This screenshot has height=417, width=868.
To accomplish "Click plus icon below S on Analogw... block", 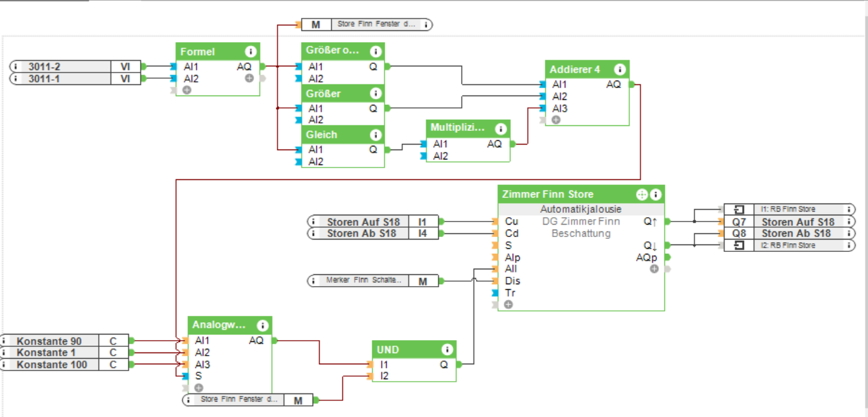I will point(199,388).
